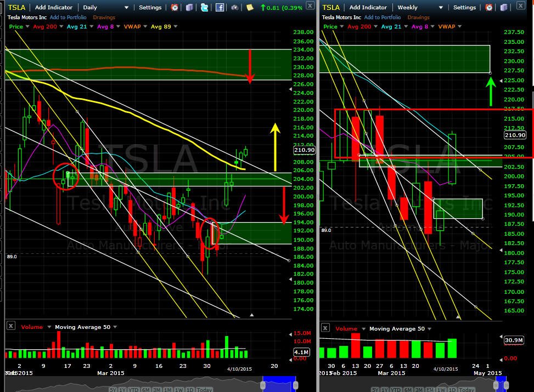Close the Daily chart panel
Viewport: 534px width, 392px height.
(310, 5)
